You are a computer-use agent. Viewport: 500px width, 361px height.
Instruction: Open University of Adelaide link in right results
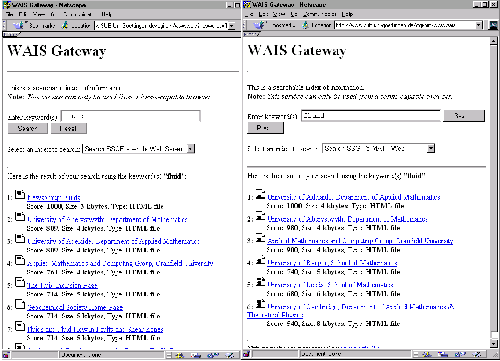click(x=354, y=197)
